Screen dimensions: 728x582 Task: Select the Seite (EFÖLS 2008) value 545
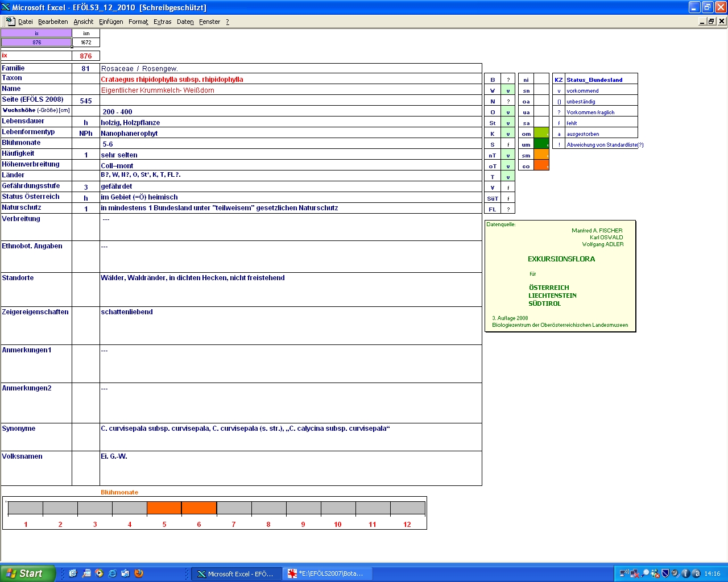(86, 101)
